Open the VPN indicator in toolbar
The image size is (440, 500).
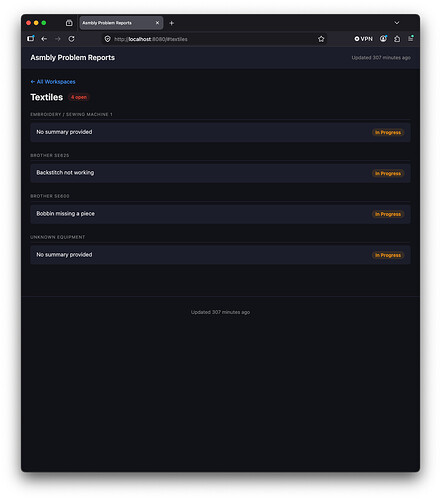[x=363, y=39]
